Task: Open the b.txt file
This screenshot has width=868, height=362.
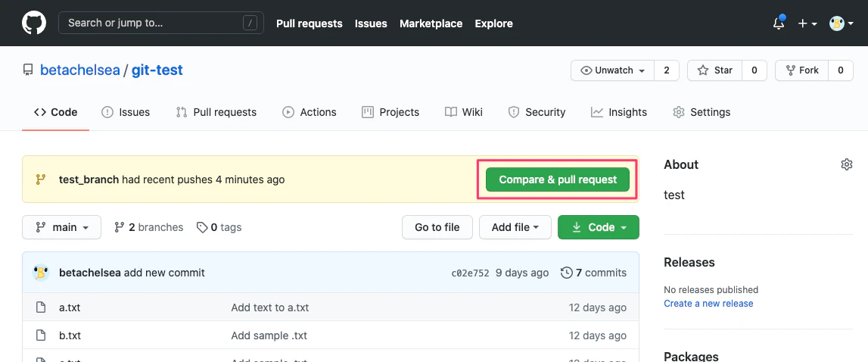Action: 70,335
